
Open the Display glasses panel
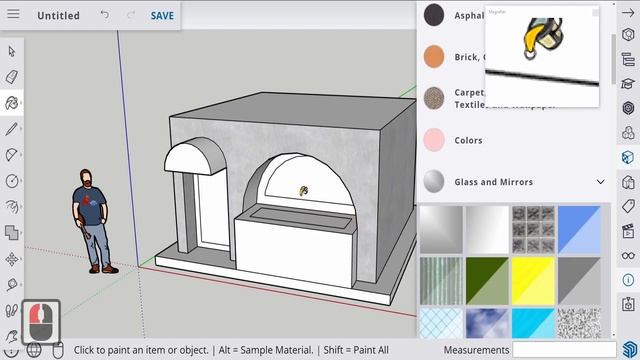(x=628, y=256)
